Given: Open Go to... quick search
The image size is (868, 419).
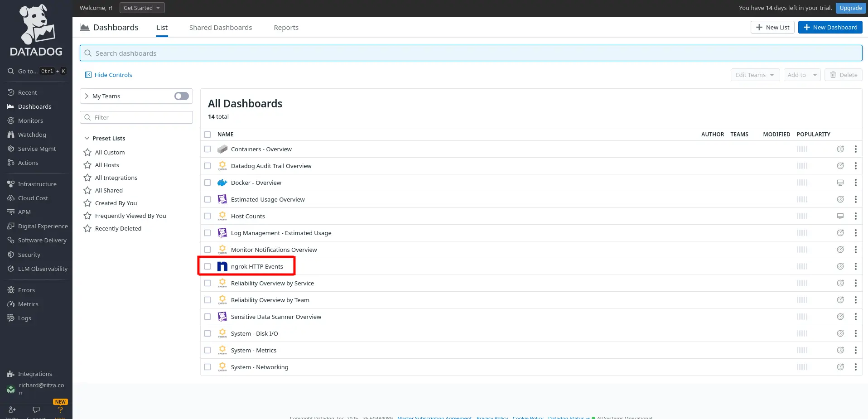Looking at the screenshot, I should 36,71.
